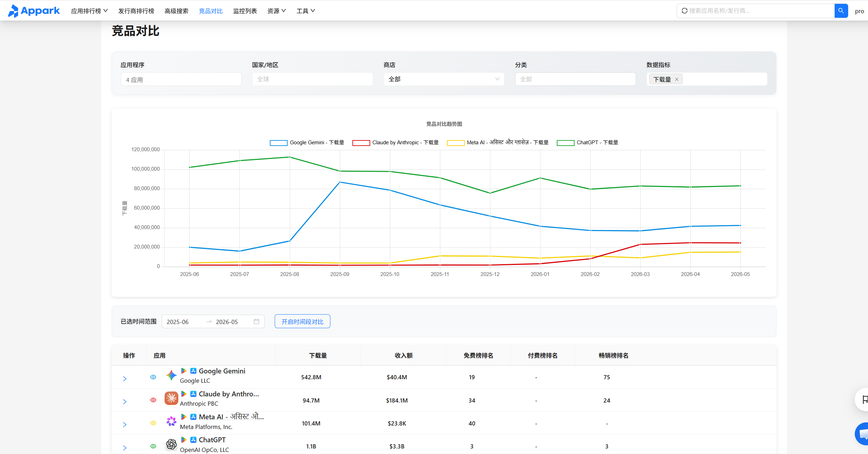Click Google LLC publisher name
The height and width of the screenshot is (454, 868).
tap(195, 381)
